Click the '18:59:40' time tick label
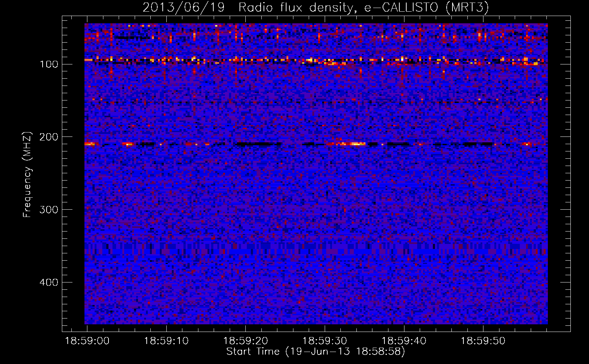The width and height of the screenshot is (589, 364). (404, 341)
